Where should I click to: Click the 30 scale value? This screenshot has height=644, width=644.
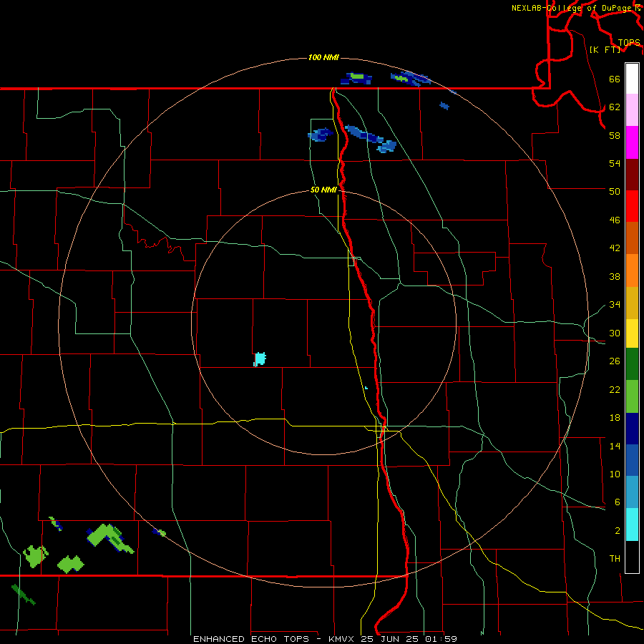615,333
